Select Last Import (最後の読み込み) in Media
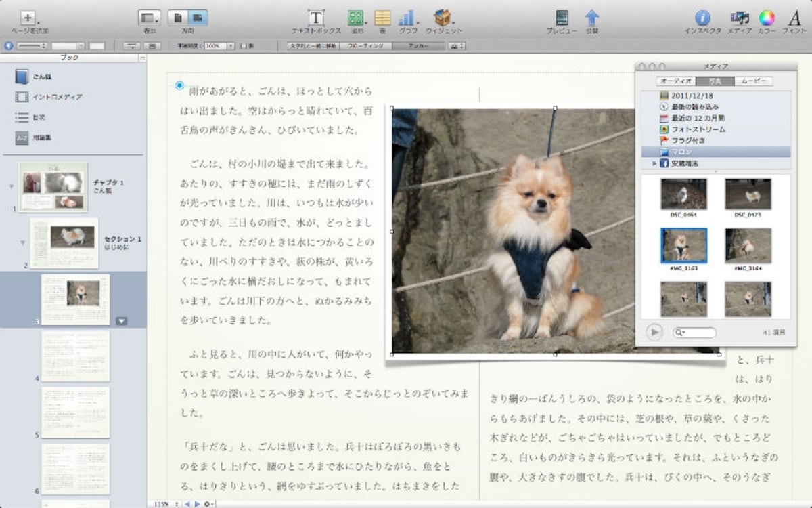This screenshot has width=812, height=508. click(716, 107)
